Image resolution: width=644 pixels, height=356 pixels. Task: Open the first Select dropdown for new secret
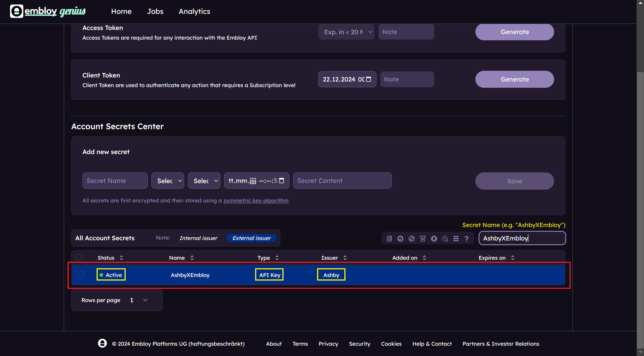pos(168,180)
